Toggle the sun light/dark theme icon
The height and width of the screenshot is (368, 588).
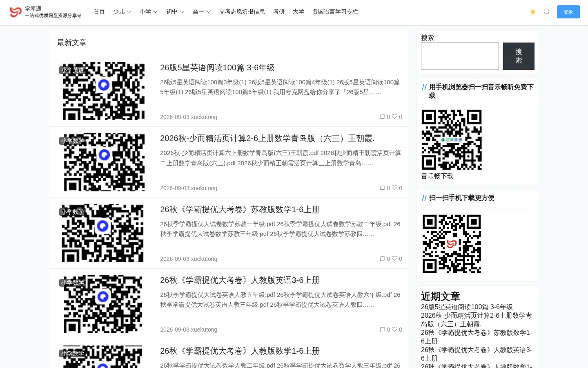tap(532, 12)
